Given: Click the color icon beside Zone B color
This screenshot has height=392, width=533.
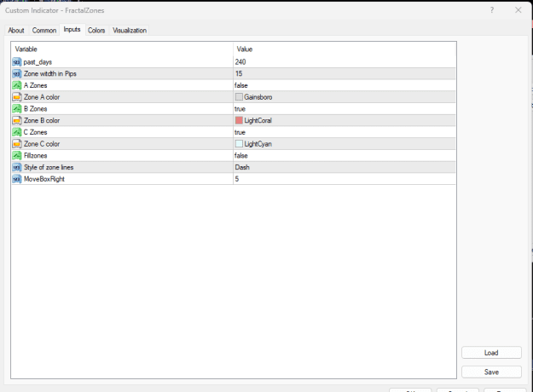Looking at the screenshot, I should [x=17, y=121].
